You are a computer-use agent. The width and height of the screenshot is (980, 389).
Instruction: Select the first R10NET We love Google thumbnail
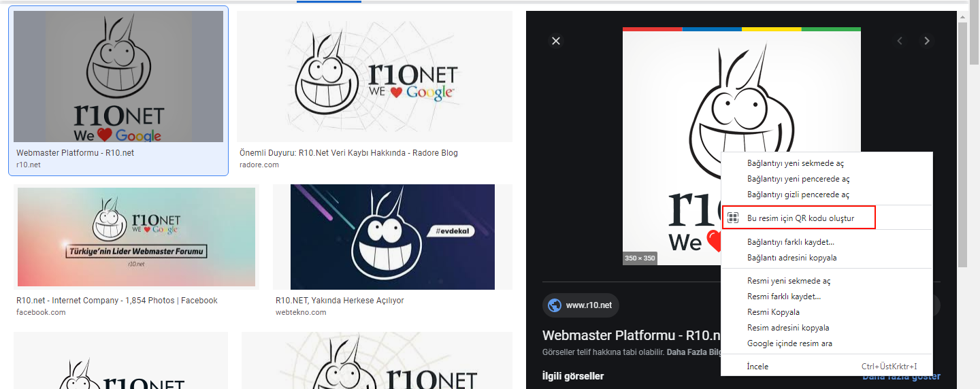[x=118, y=76]
